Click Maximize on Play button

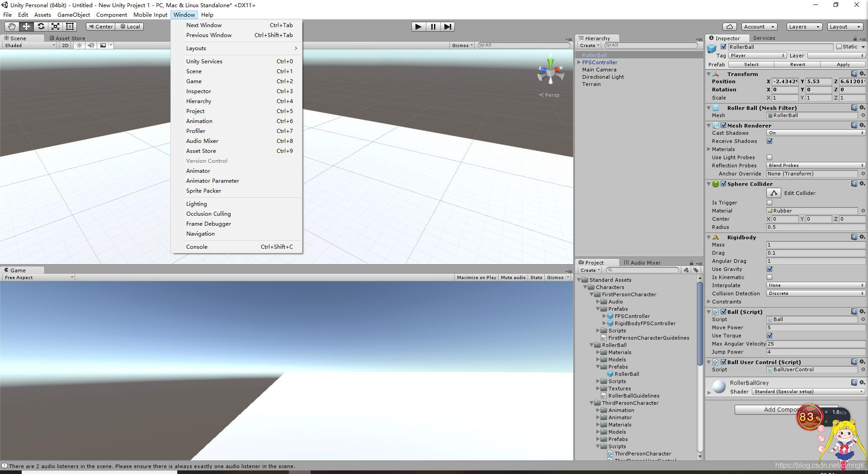point(476,277)
